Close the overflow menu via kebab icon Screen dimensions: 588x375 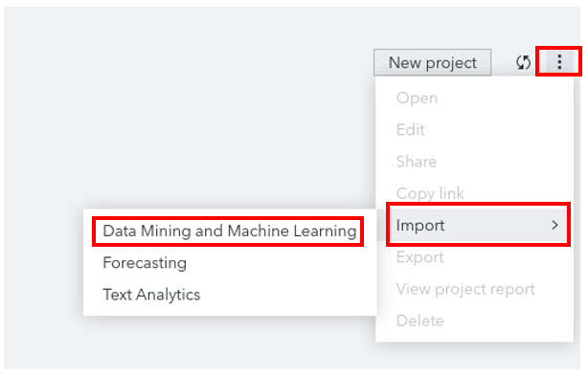click(559, 62)
